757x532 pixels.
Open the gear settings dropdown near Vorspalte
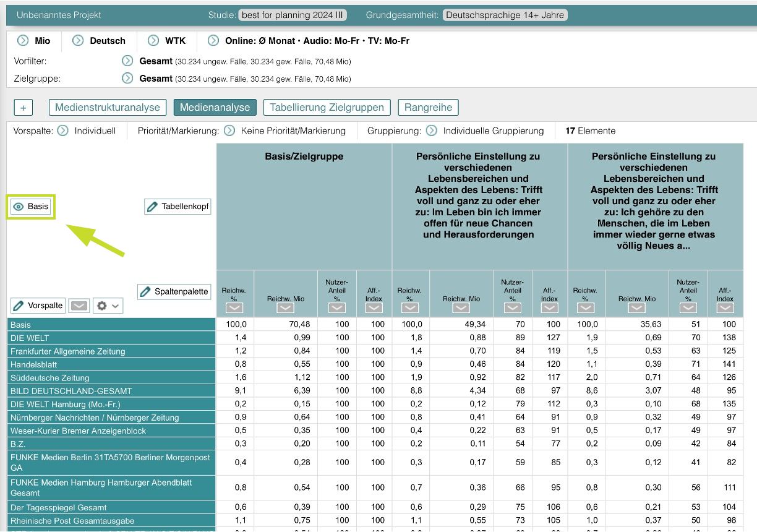click(x=108, y=306)
